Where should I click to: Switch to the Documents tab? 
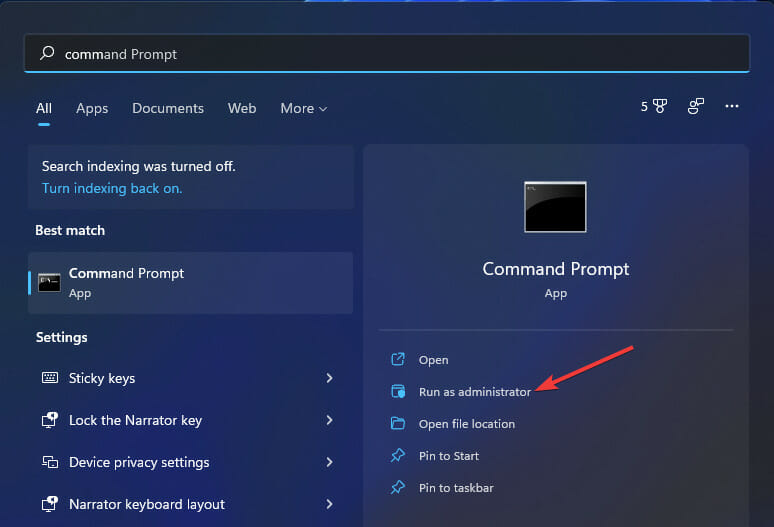coord(168,108)
